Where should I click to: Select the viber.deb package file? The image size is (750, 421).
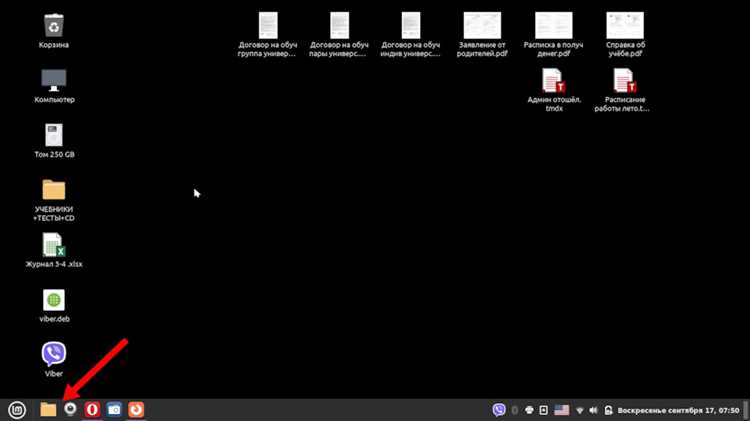pos(54,305)
